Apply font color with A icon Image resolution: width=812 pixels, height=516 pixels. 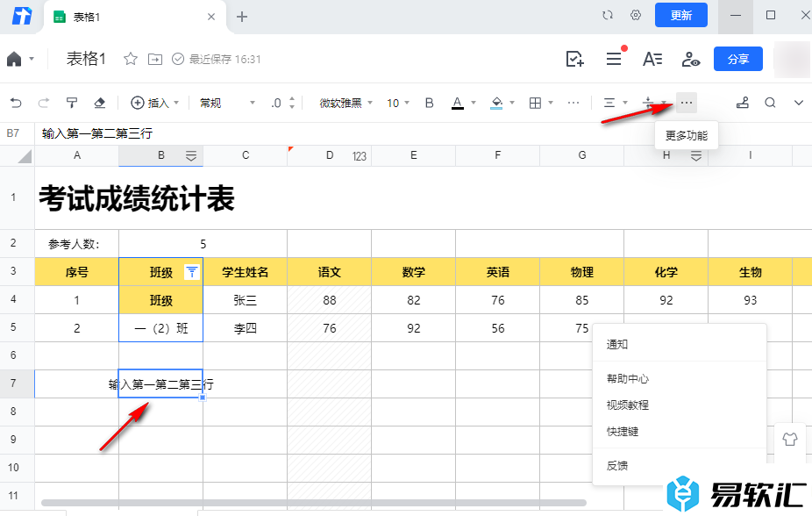pos(457,103)
